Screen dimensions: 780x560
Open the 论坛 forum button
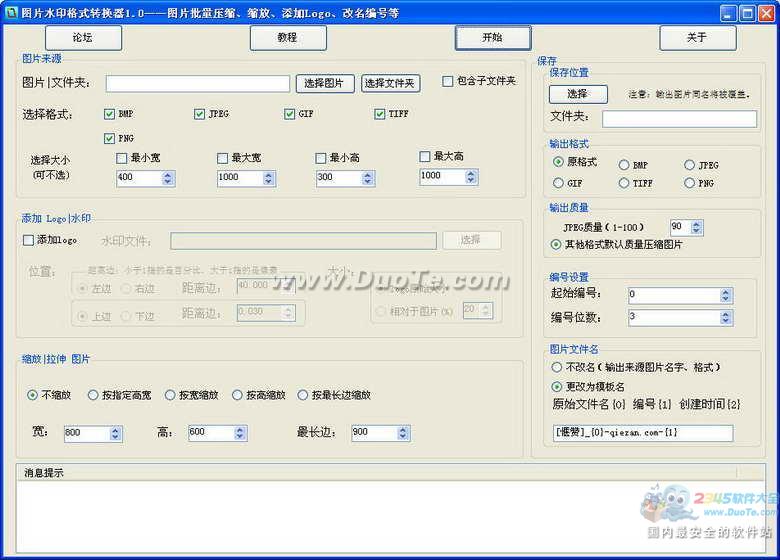point(83,38)
